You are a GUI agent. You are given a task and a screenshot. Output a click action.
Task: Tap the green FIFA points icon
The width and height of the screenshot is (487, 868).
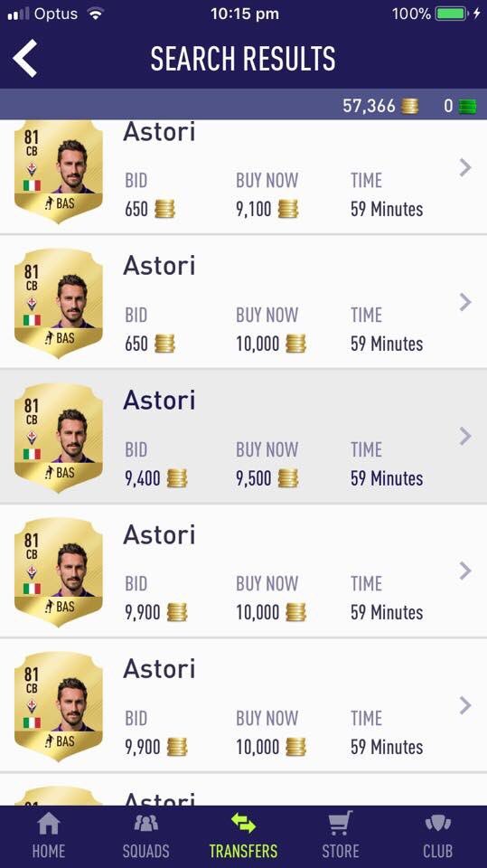[468, 106]
